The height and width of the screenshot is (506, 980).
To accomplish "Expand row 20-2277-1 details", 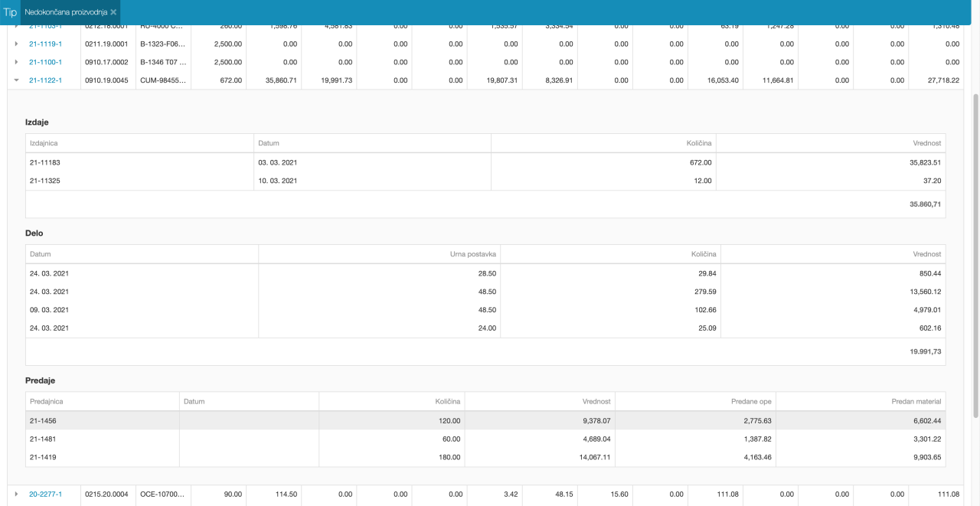I will tap(16, 495).
